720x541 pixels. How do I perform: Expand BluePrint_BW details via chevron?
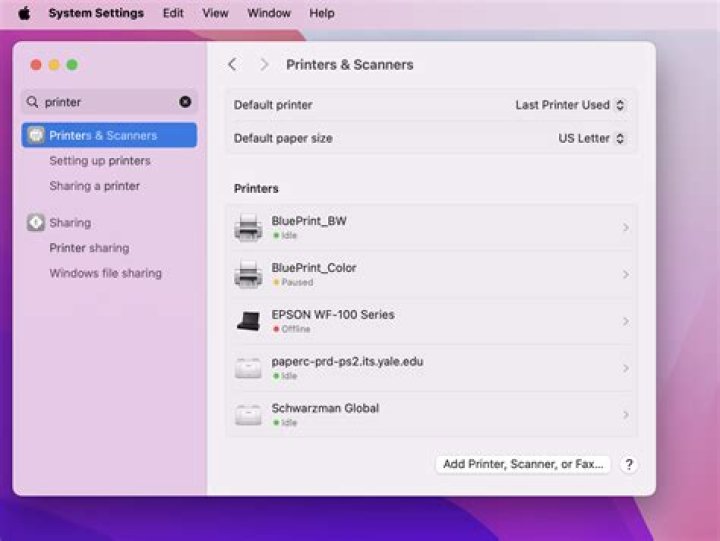[x=625, y=228]
